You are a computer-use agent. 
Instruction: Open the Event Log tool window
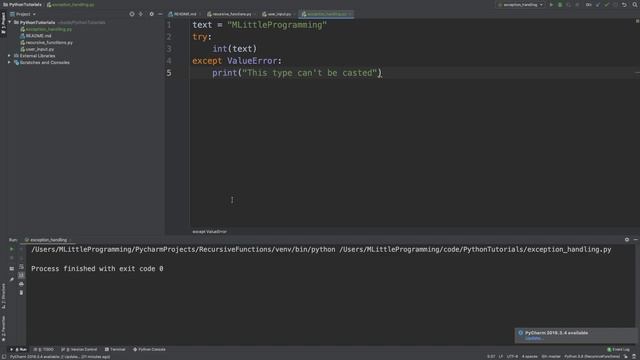point(618,349)
